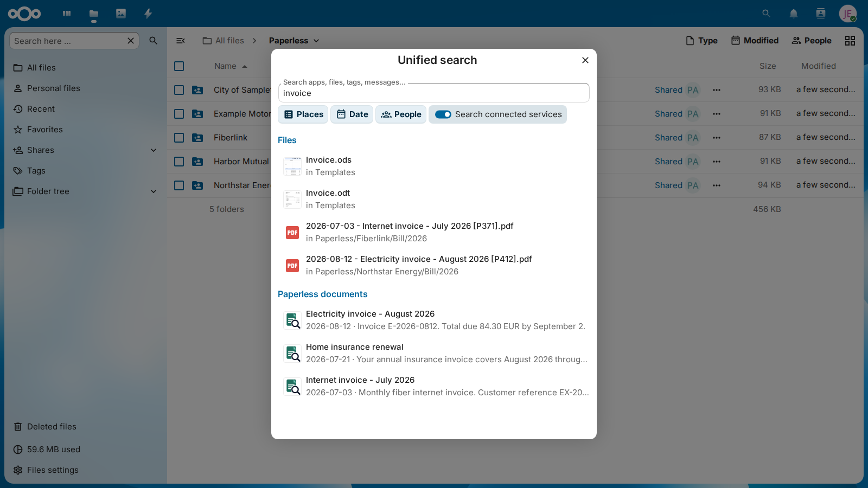
Task: Close the Unified search dialog
Action: 585,60
